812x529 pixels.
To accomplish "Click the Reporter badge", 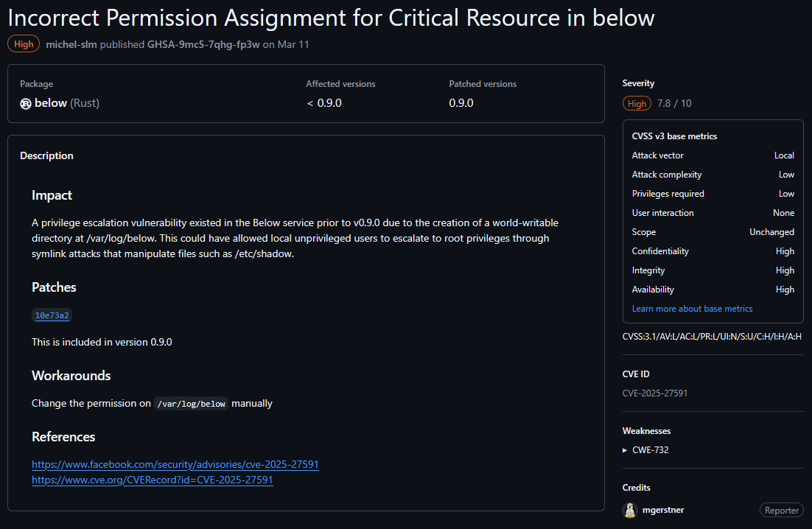I will click(781, 510).
